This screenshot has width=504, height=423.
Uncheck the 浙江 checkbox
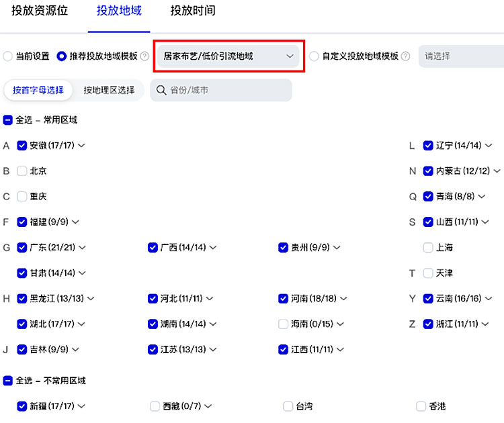[x=428, y=324]
